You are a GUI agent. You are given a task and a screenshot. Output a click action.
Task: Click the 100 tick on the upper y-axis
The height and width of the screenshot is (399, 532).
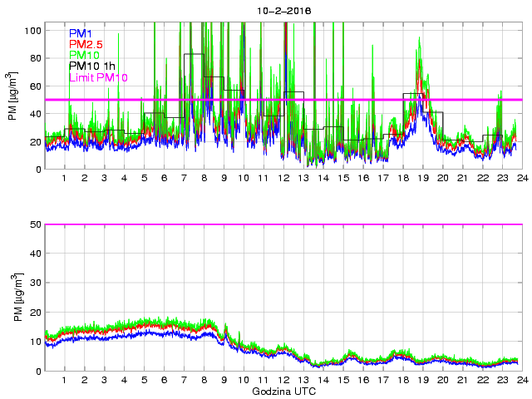coord(32,30)
